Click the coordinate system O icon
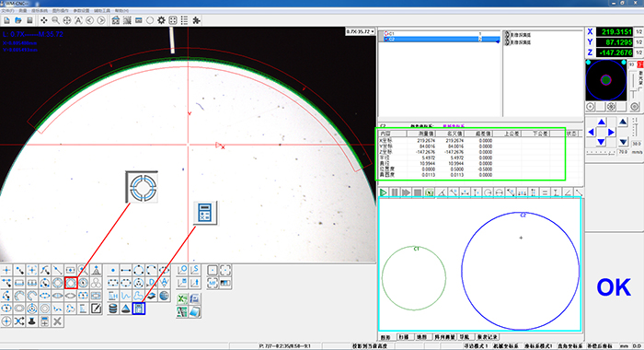 [x=182, y=270]
